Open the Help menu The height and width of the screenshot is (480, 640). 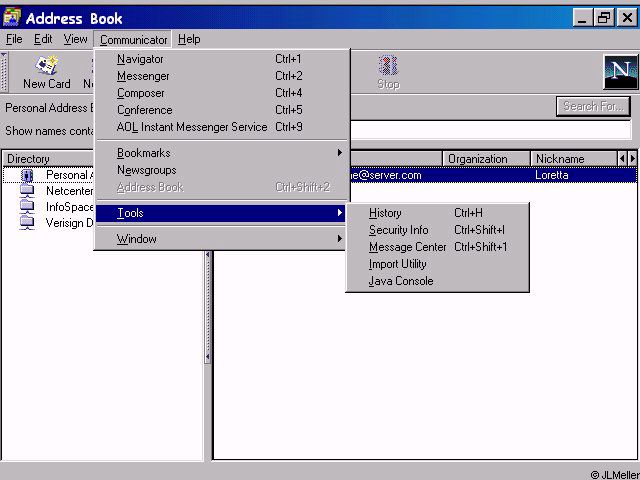189,39
